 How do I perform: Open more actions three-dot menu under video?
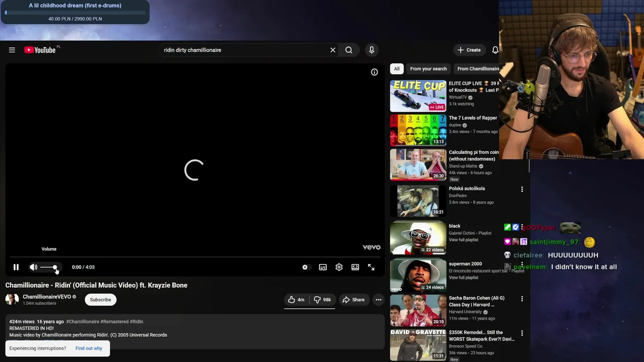click(x=378, y=300)
